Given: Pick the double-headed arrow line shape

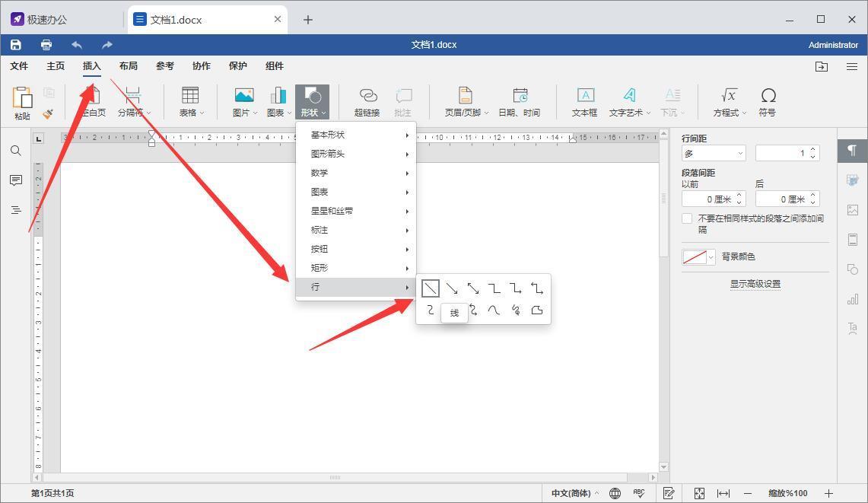Looking at the screenshot, I should [473, 288].
